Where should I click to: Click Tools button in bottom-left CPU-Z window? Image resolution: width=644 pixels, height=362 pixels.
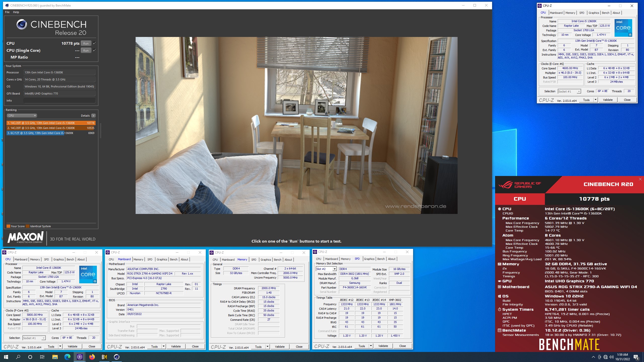coord(51,346)
